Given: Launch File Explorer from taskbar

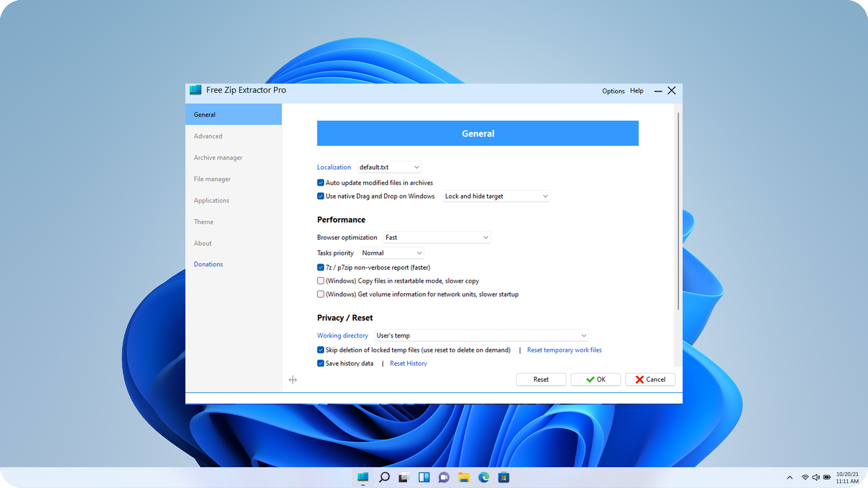Looking at the screenshot, I should pos(464,477).
